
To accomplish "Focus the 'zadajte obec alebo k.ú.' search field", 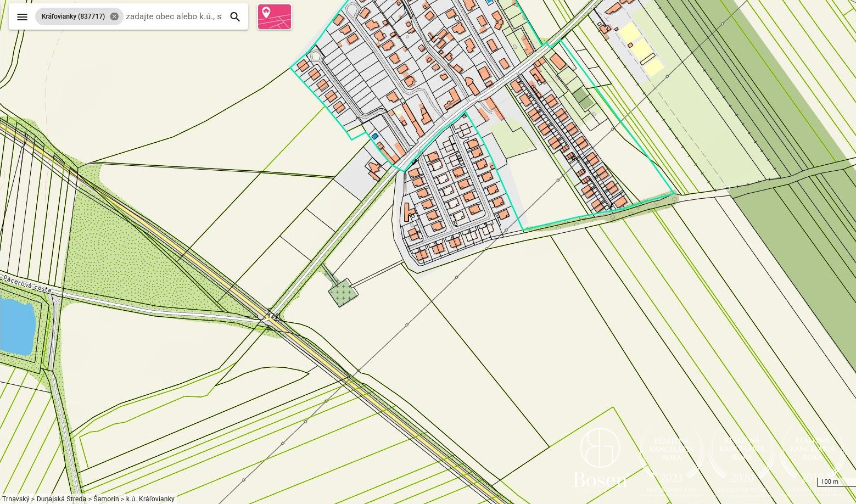I will click(174, 16).
